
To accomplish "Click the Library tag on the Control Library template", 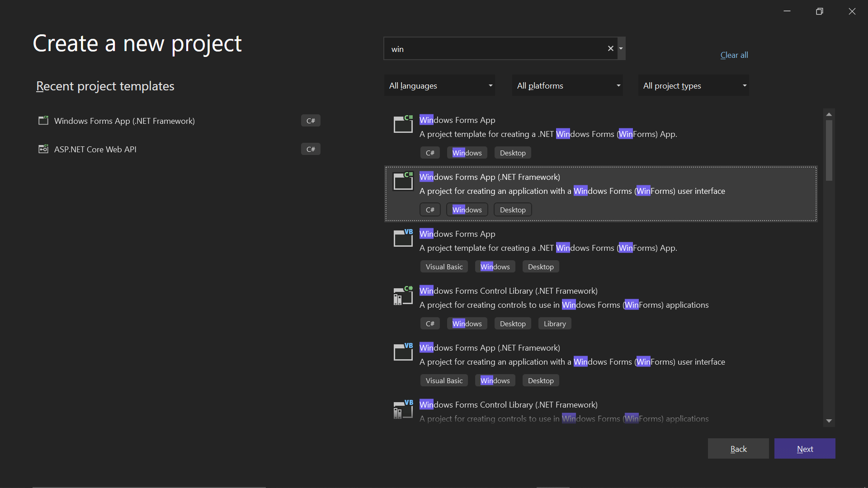I will coord(554,324).
